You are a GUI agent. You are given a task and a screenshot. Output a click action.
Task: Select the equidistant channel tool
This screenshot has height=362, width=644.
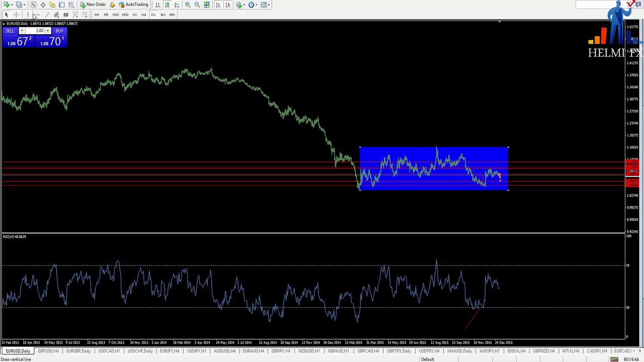[56, 15]
